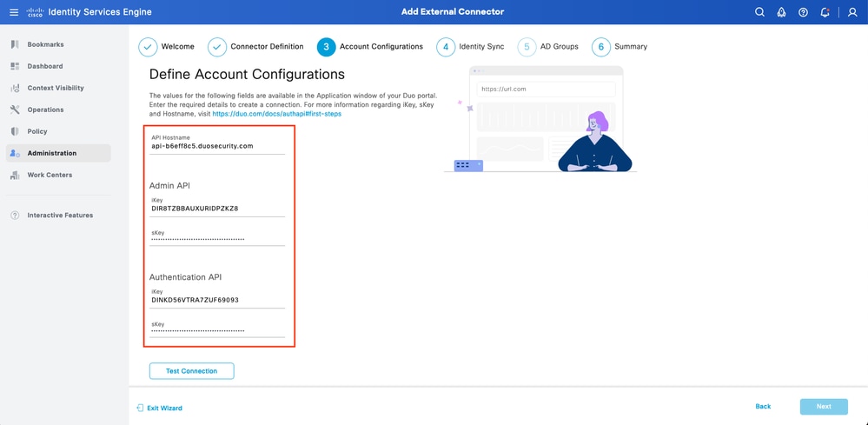This screenshot has width=868, height=425.
Task: Click the Admin API iKey field
Action: (217, 206)
